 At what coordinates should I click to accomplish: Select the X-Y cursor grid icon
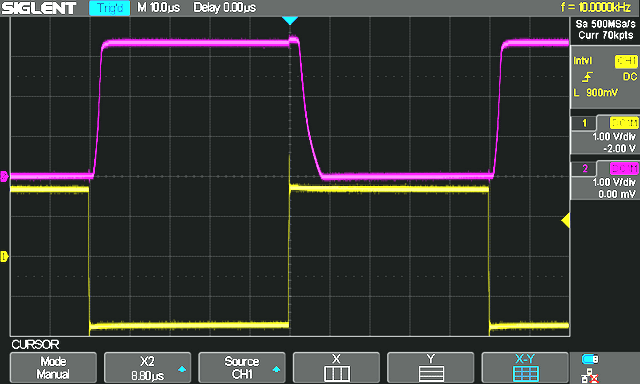(525, 373)
